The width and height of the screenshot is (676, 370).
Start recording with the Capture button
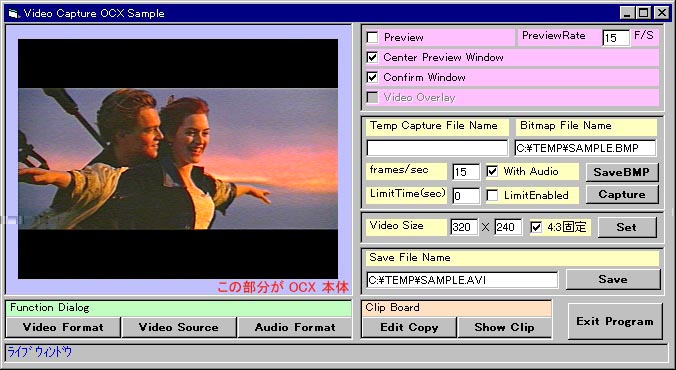pyautogui.click(x=622, y=194)
